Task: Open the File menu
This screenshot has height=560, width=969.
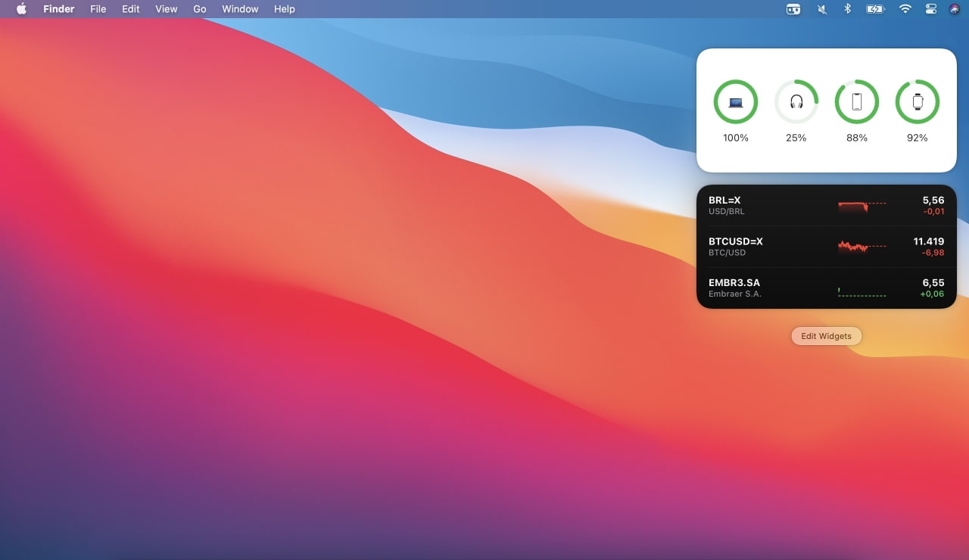Action: tap(98, 9)
